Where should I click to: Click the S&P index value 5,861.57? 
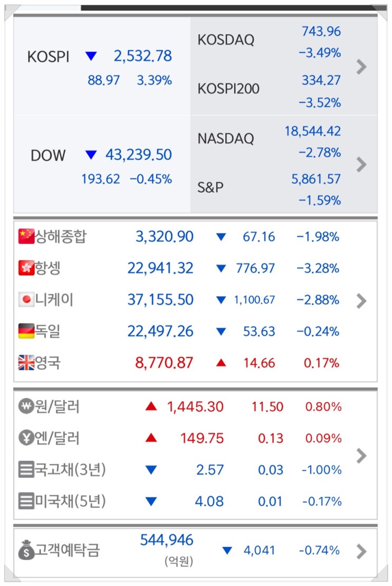tap(316, 179)
